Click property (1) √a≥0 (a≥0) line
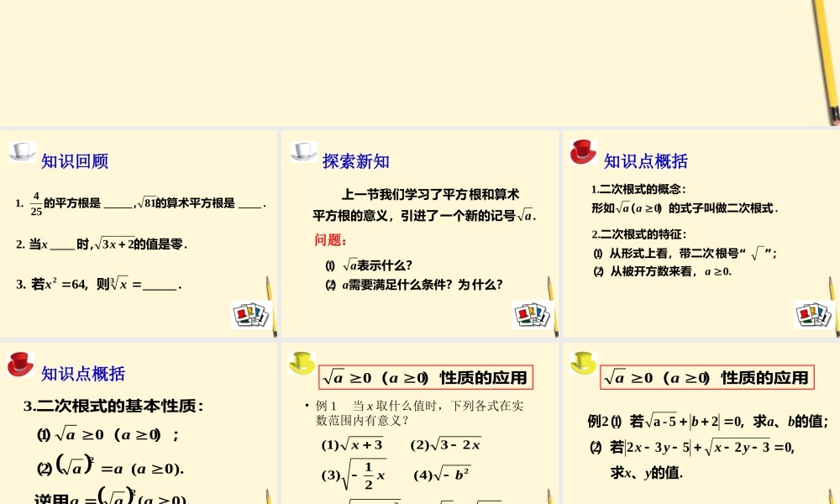This screenshot has width=840, height=504. pyautogui.click(x=108, y=434)
